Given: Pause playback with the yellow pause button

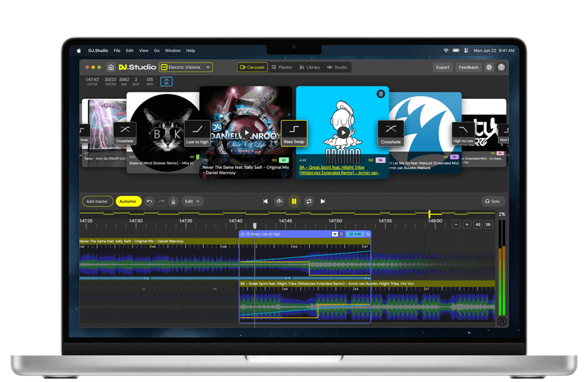Looking at the screenshot, I should (x=293, y=201).
